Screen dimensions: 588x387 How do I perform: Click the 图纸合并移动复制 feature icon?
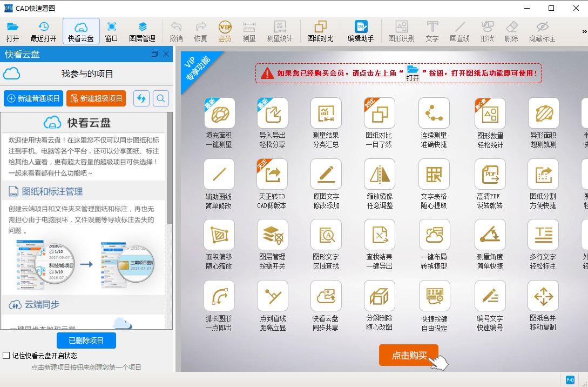click(x=543, y=296)
